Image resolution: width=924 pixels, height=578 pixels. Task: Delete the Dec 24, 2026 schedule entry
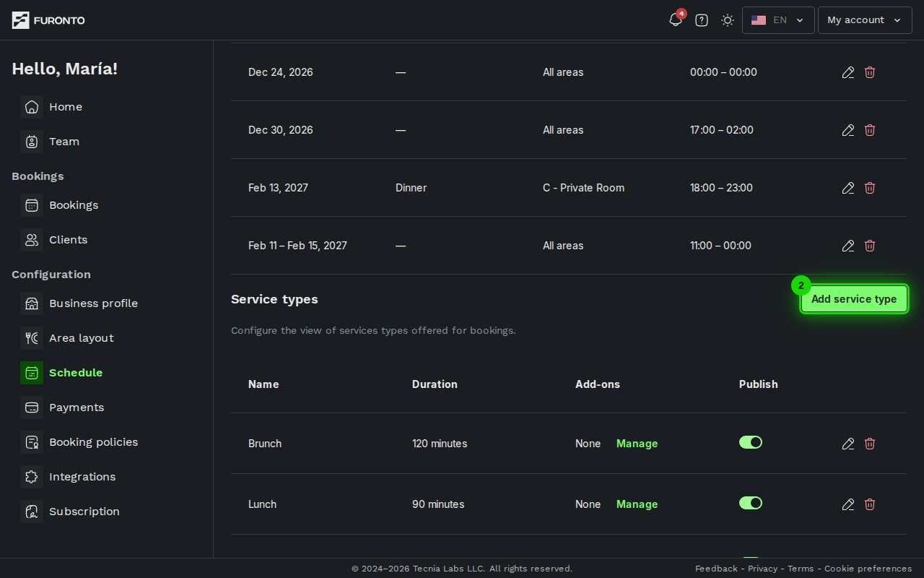[x=870, y=72]
